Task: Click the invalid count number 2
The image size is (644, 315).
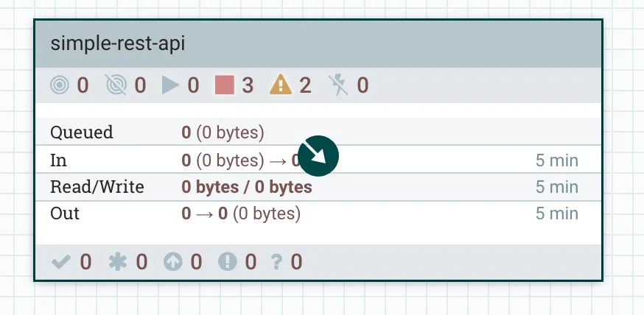Action: (305, 85)
